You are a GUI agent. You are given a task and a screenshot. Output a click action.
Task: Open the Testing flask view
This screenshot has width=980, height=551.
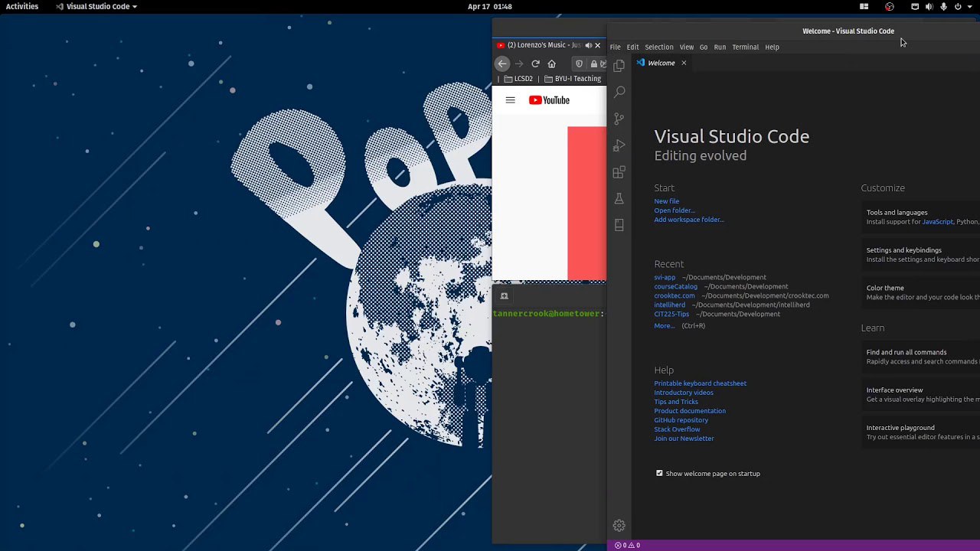pyautogui.click(x=619, y=199)
